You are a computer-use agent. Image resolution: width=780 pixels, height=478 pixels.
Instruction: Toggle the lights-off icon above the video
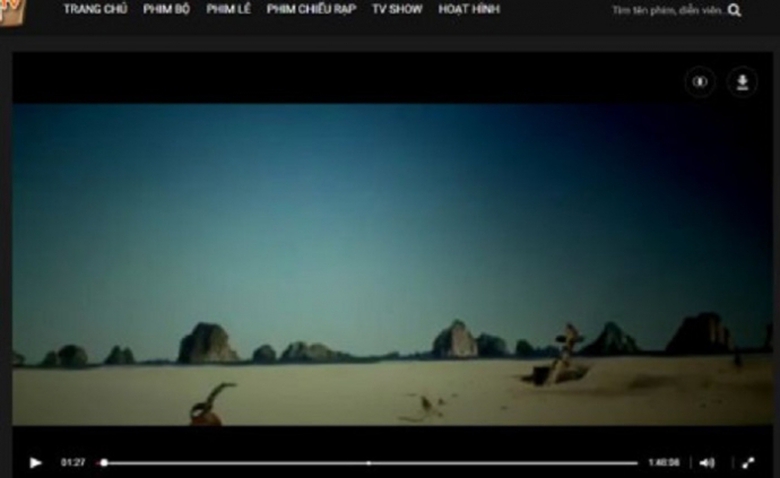point(700,82)
